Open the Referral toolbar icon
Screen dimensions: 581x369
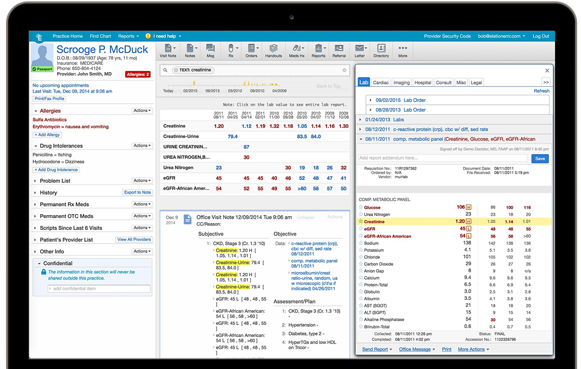coord(339,50)
